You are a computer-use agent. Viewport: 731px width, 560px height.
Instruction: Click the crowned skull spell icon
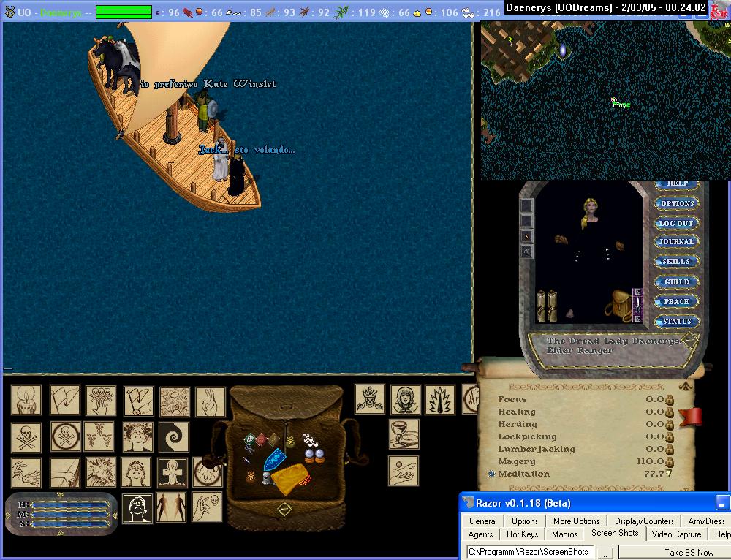(370, 399)
